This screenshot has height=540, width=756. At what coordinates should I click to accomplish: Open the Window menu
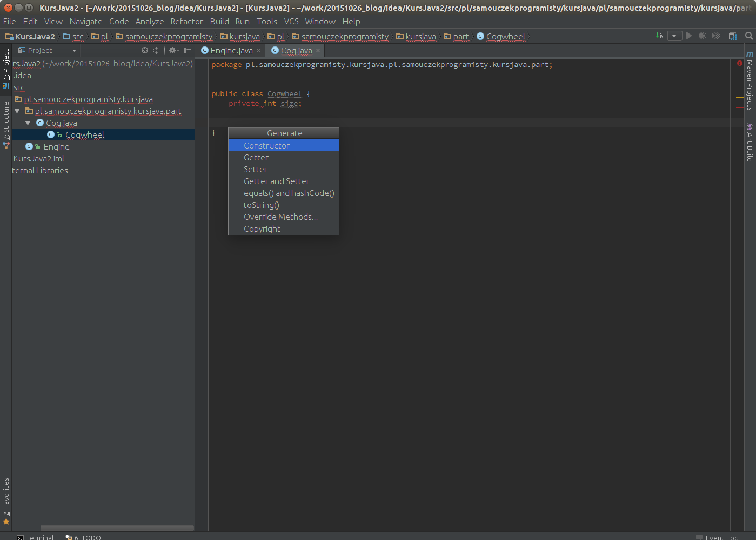320,21
